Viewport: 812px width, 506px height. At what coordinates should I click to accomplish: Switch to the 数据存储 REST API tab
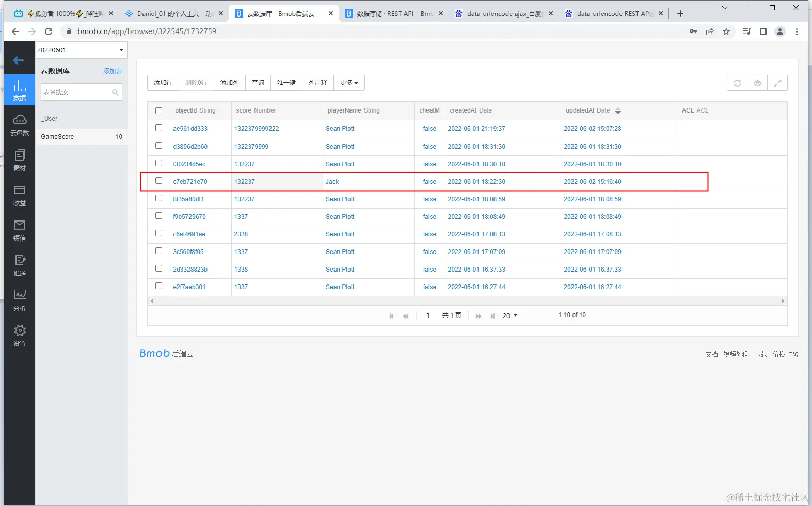tap(395, 13)
